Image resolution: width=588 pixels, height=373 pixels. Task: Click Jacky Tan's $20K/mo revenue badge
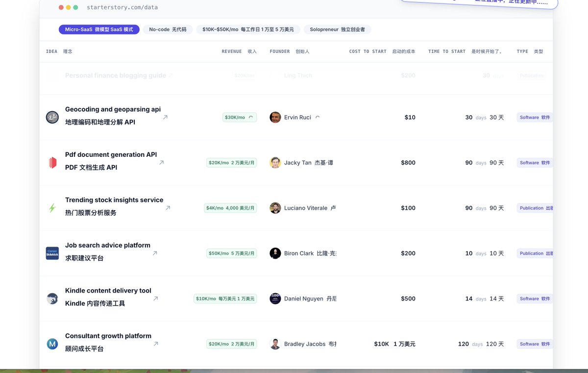tap(232, 163)
